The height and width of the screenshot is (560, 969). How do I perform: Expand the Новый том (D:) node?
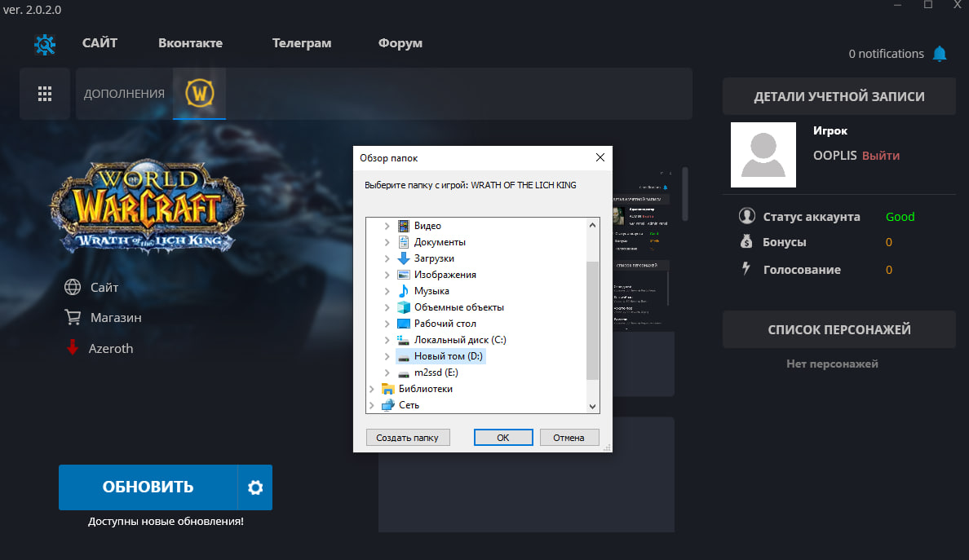click(x=387, y=356)
